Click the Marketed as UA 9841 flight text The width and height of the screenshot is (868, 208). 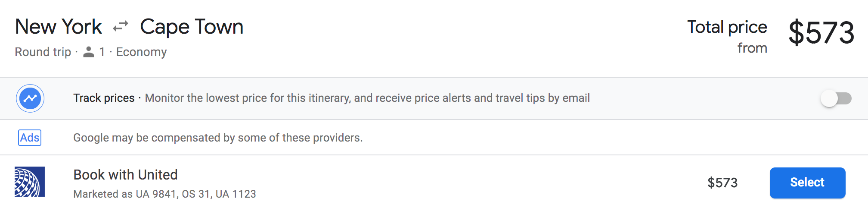pyautogui.click(x=164, y=194)
